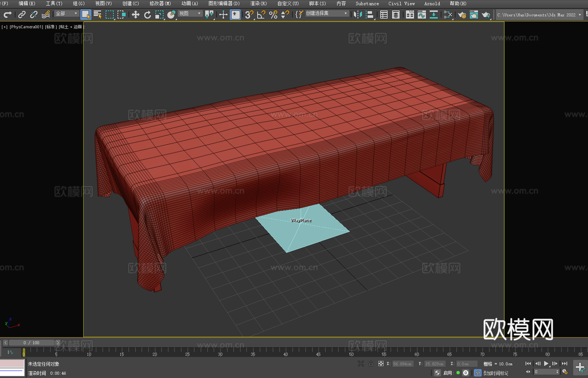Click the Y coordinate field

tap(435, 364)
